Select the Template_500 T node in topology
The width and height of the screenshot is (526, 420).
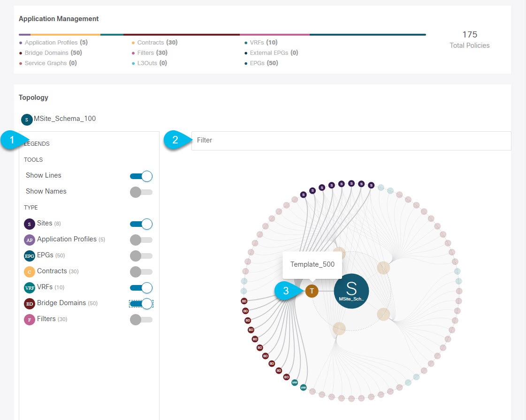(x=312, y=291)
